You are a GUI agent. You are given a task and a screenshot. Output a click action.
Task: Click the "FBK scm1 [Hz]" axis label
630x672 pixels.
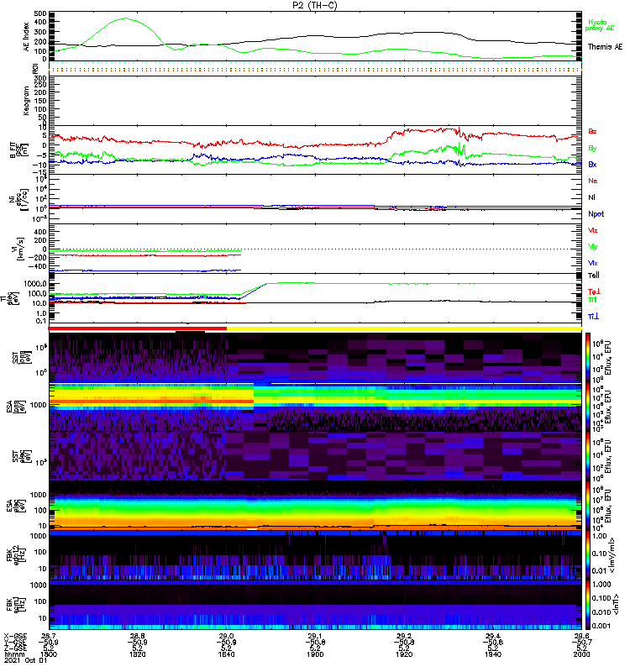tap(16, 605)
